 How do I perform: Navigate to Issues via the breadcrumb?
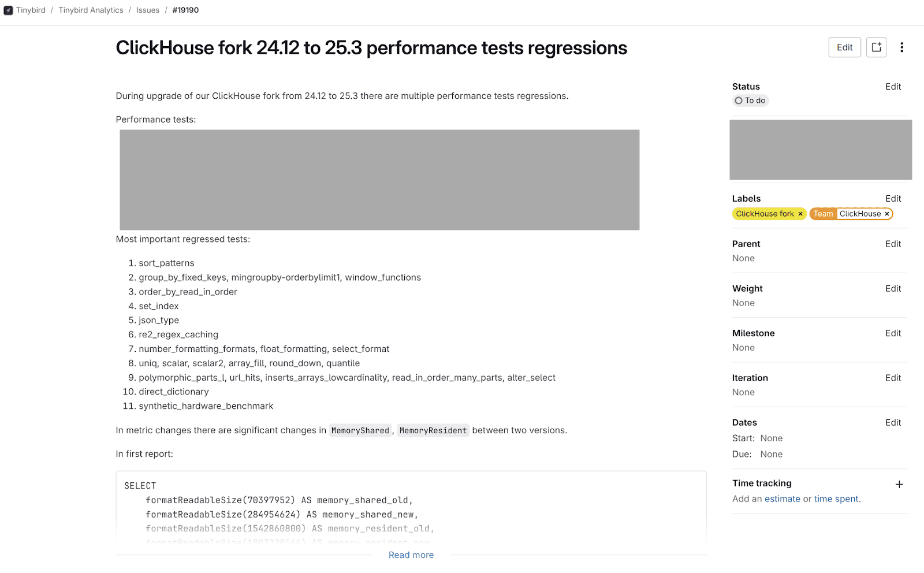tap(148, 10)
